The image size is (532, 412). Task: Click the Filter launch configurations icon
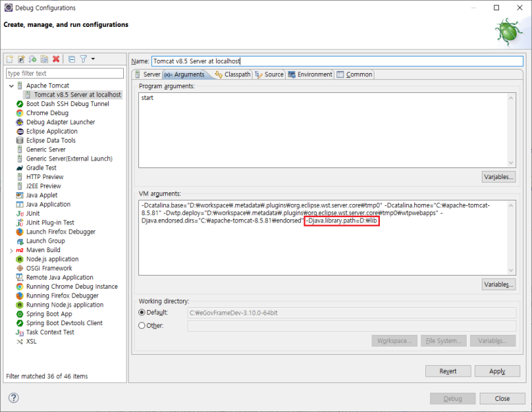(83, 59)
